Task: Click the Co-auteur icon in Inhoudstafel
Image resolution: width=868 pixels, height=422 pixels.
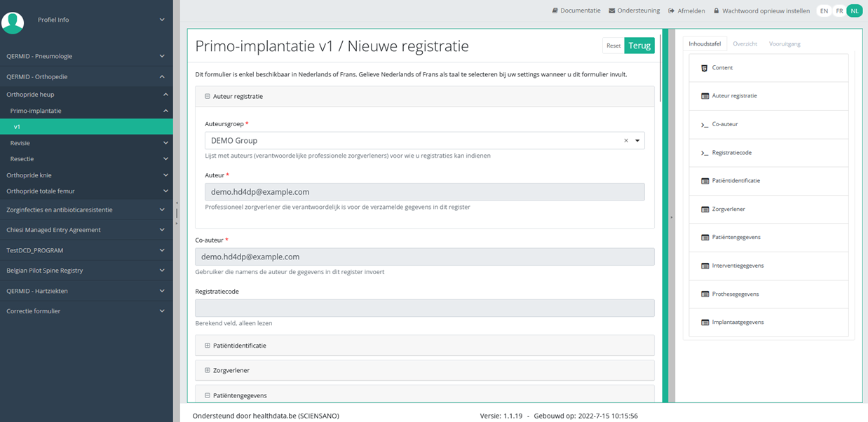Action: coord(704,125)
